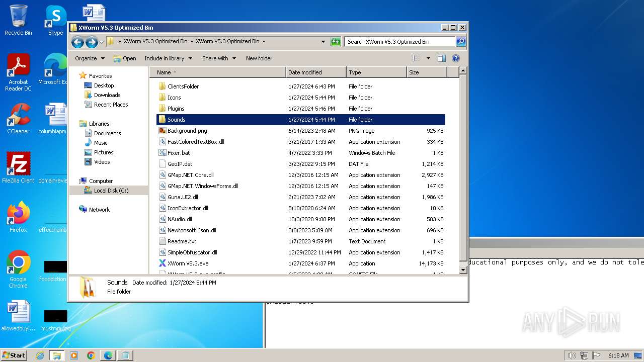Open the Organize dropdown menu
The image size is (644, 362).
tap(90, 58)
